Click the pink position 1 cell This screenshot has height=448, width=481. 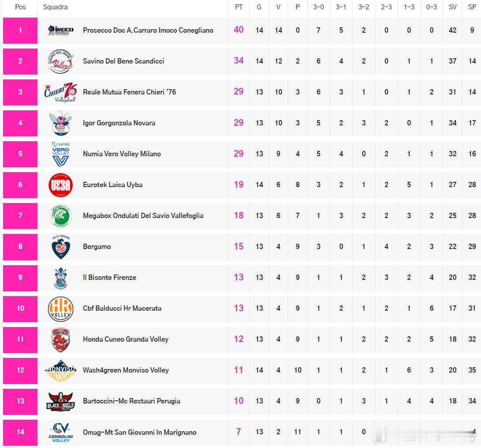20,30
